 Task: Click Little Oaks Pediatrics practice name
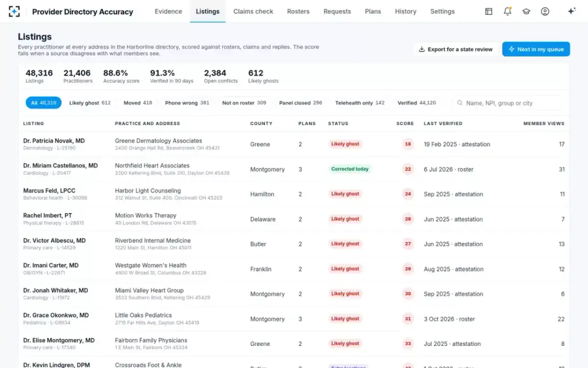144,315
